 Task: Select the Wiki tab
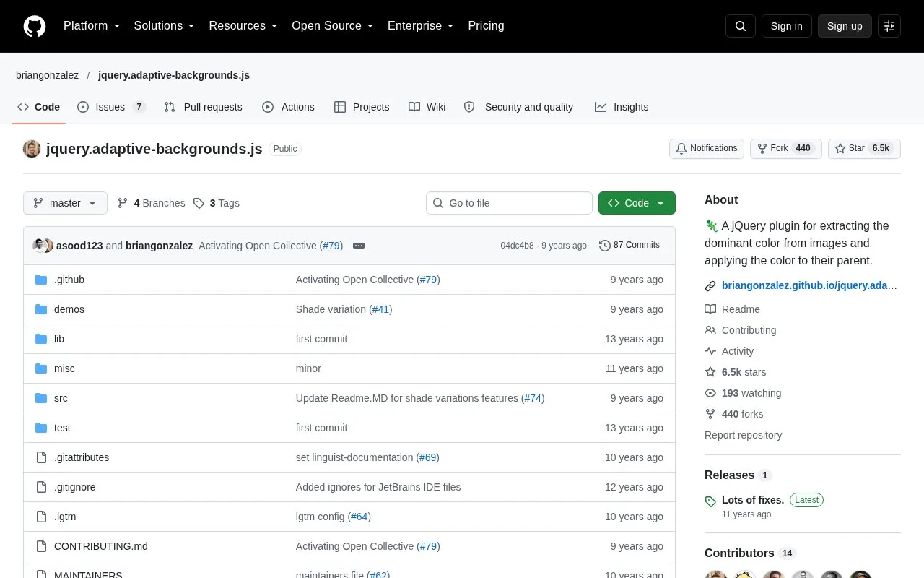pos(427,107)
